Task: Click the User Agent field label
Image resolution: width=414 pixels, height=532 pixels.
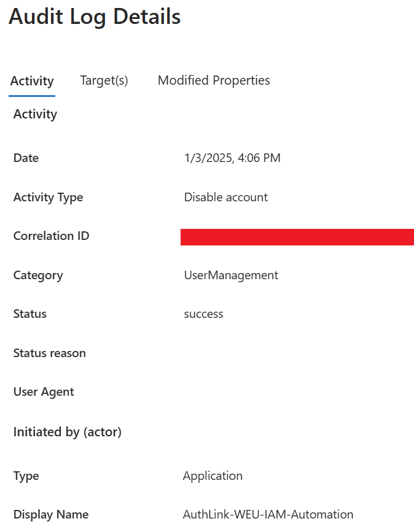Action: [x=44, y=392]
